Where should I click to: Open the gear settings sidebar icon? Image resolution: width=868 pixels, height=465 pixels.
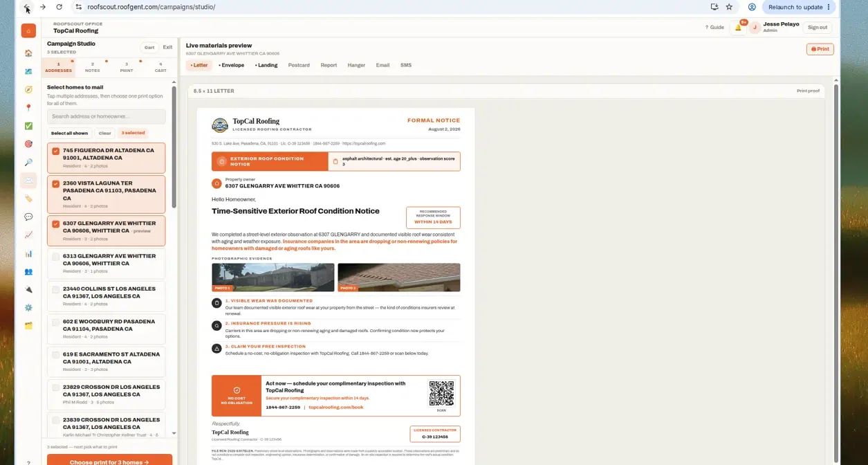(x=28, y=307)
